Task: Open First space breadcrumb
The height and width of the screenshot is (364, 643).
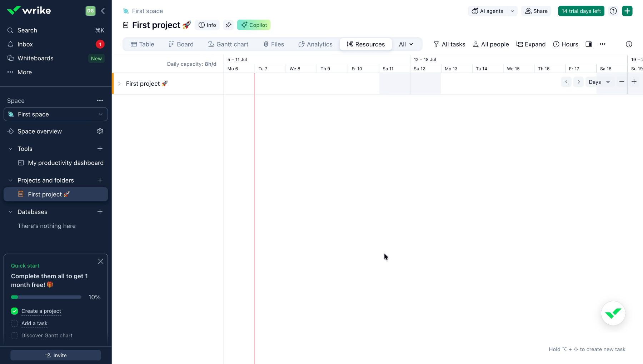Action: (x=147, y=11)
